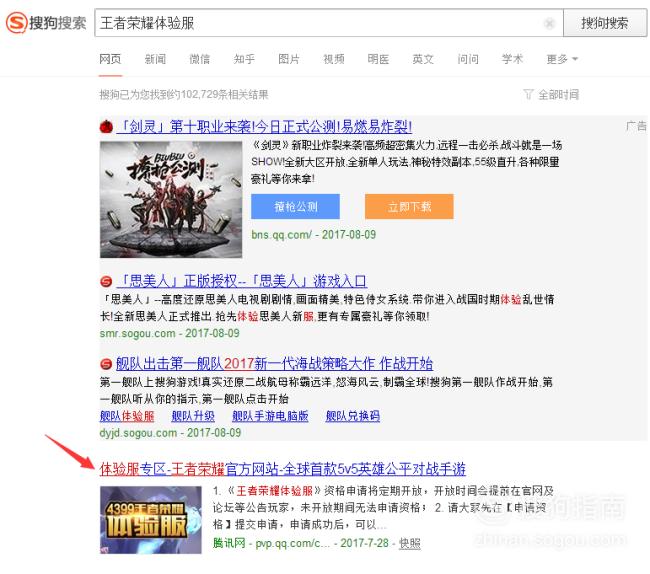Switch to the 知乎 tab

244,59
